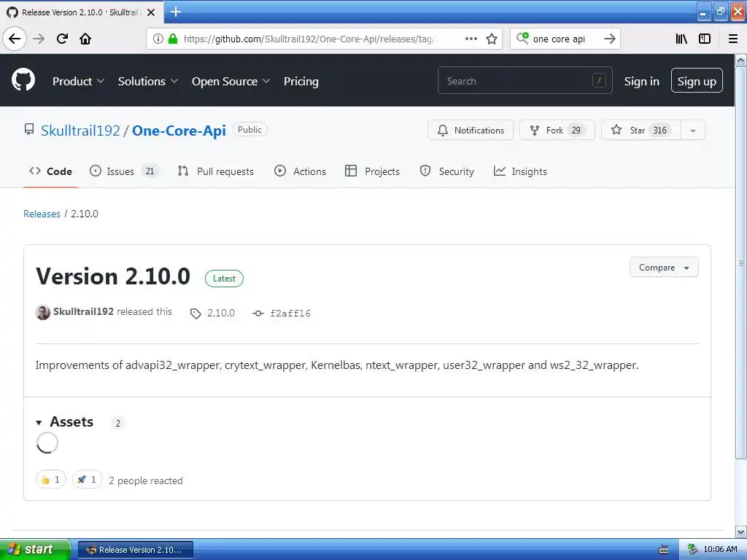Select Release Version taskbar button

[135, 550]
